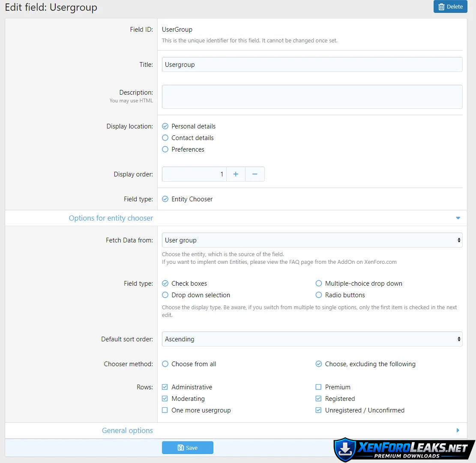Click the Delete button with trash icon
Screen dimensions: 476x463
click(450, 7)
